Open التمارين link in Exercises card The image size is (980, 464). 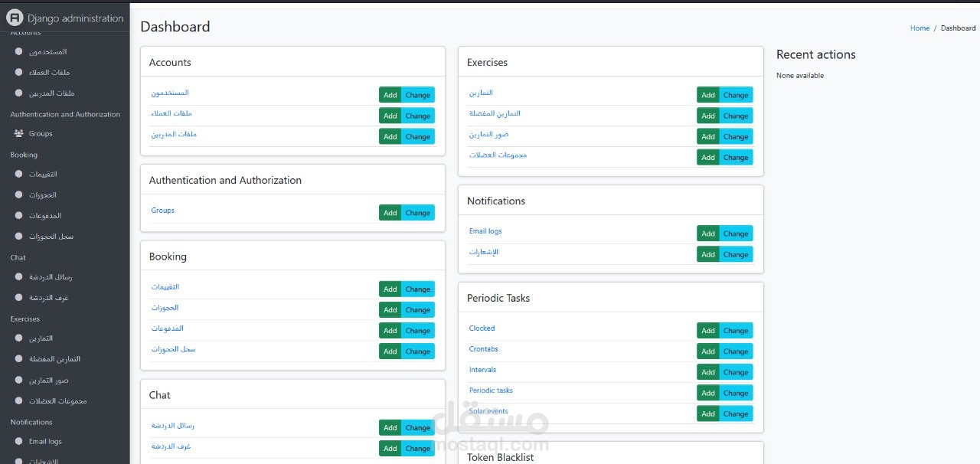click(481, 93)
